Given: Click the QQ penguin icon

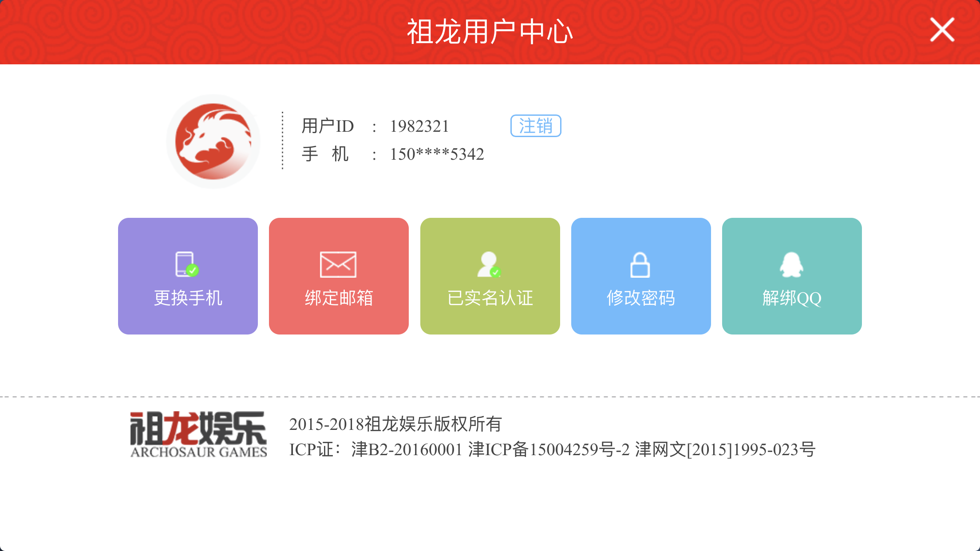Looking at the screenshot, I should pyautogui.click(x=791, y=264).
